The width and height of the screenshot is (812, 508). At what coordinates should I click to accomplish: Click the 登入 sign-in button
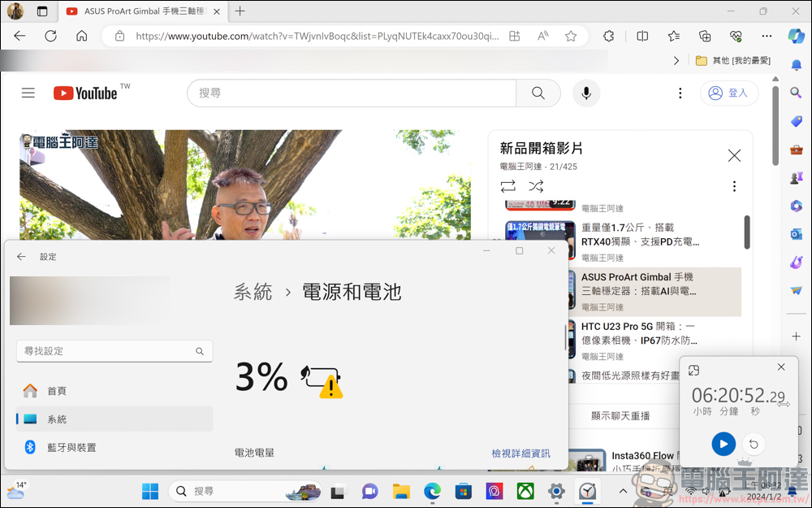pyautogui.click(x=728, y=93)
